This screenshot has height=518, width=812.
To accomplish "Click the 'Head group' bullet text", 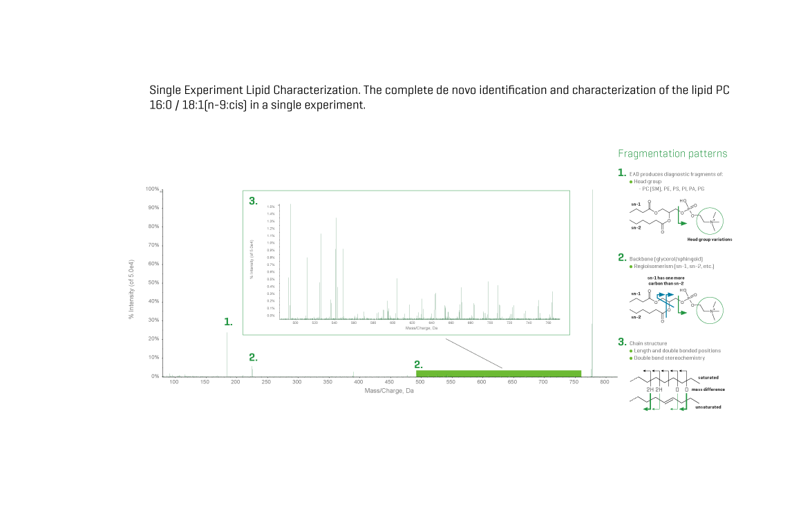I will pos(648,182).
